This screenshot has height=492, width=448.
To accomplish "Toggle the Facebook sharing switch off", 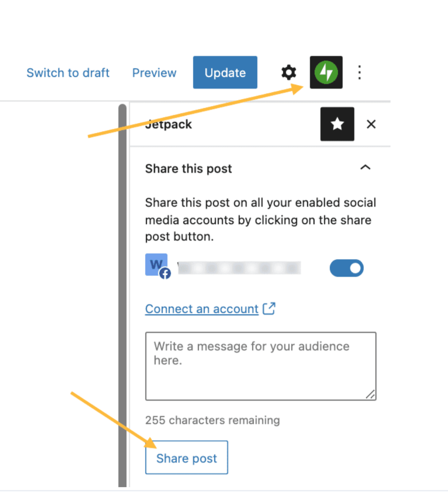I will tap(346, 268).
